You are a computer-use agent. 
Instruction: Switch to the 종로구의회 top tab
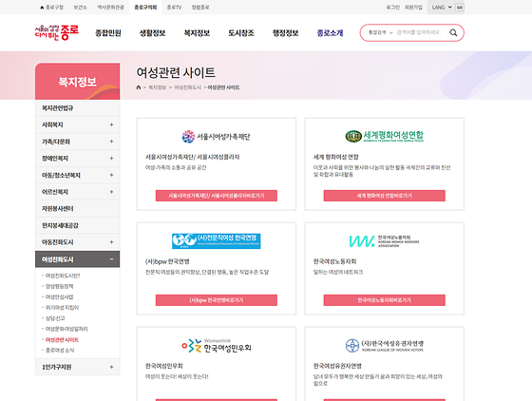point(145,7)
